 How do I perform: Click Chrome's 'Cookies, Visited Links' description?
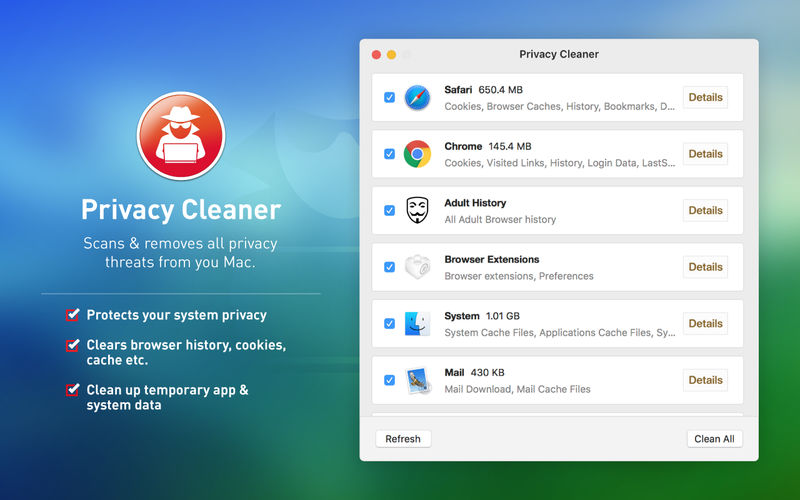(559, 163)
